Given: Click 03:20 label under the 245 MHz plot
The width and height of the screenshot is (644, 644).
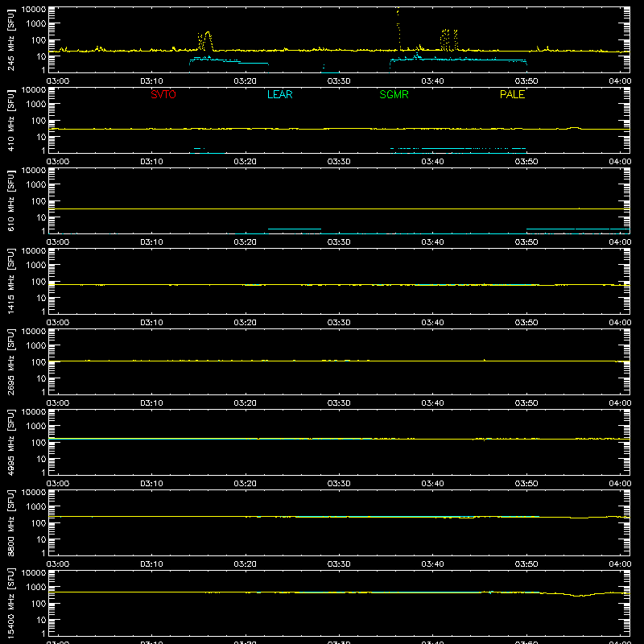Looking at the screenshot, I should click(x=246, y=81).
